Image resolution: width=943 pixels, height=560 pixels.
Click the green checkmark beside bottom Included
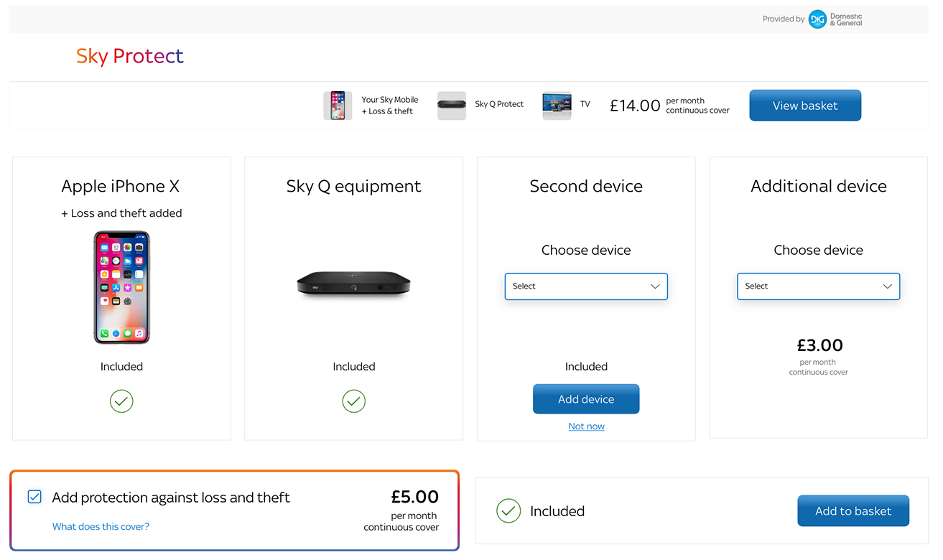[508, 511]
